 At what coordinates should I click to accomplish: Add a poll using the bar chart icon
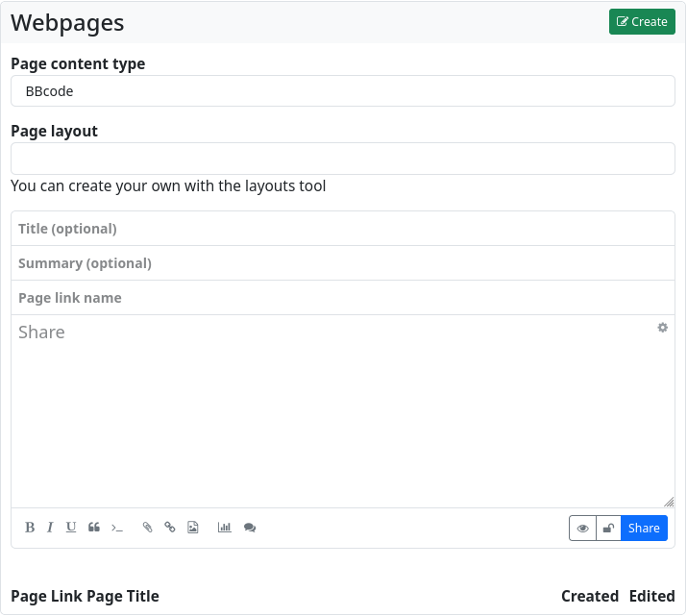point(225,528)
